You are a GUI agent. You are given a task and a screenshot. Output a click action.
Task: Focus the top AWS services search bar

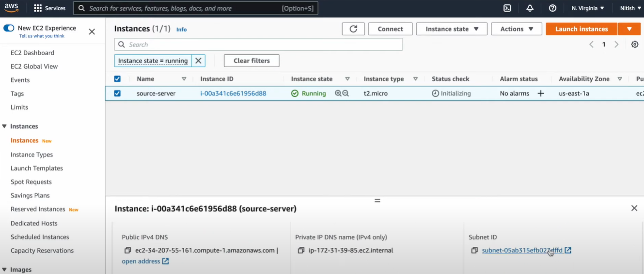point(195,8)
